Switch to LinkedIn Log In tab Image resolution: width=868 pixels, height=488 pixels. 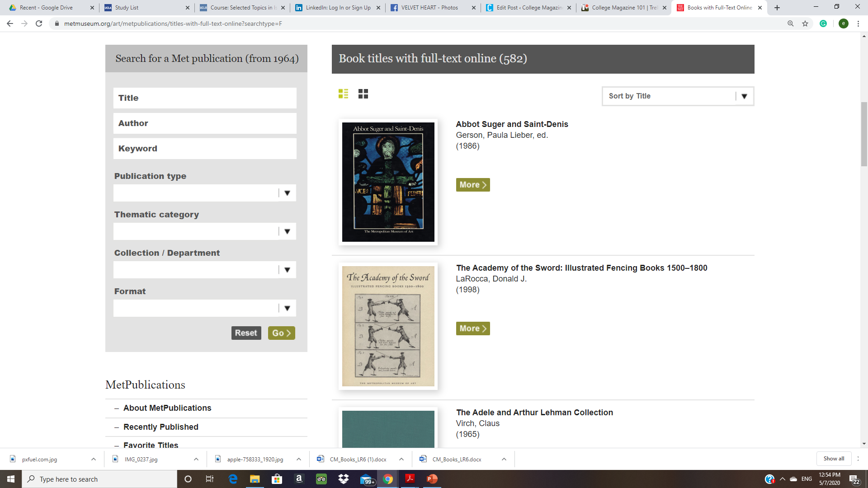338,8
